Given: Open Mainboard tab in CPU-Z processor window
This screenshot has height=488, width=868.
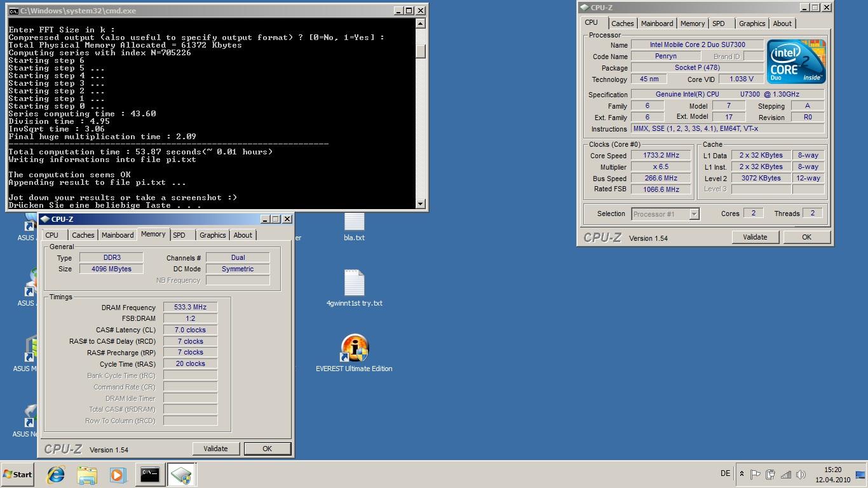Looking at the screenshot, I should click(x=657, y=24).
